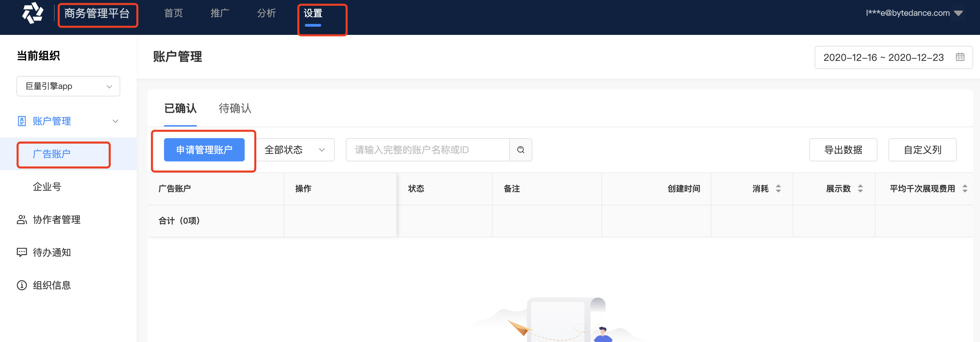
Task: Switch to the 已确认 tab
Action: click(180, 108)
